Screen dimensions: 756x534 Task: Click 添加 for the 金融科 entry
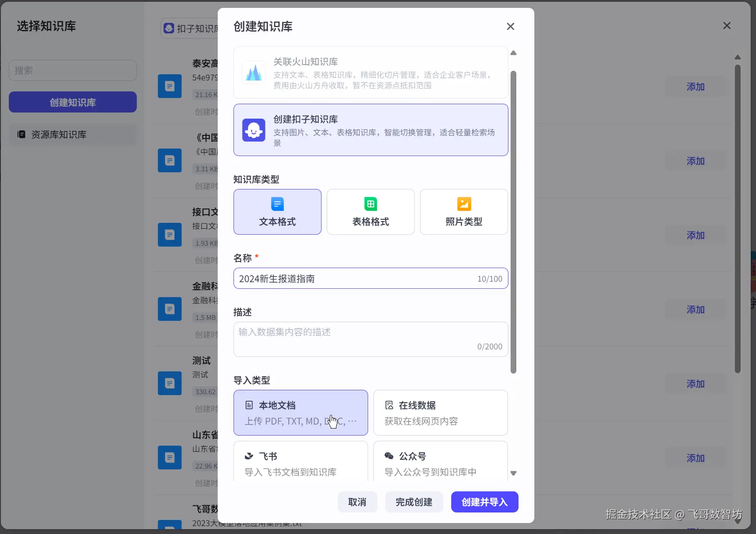pyautogui.click(x=696, y=309)
